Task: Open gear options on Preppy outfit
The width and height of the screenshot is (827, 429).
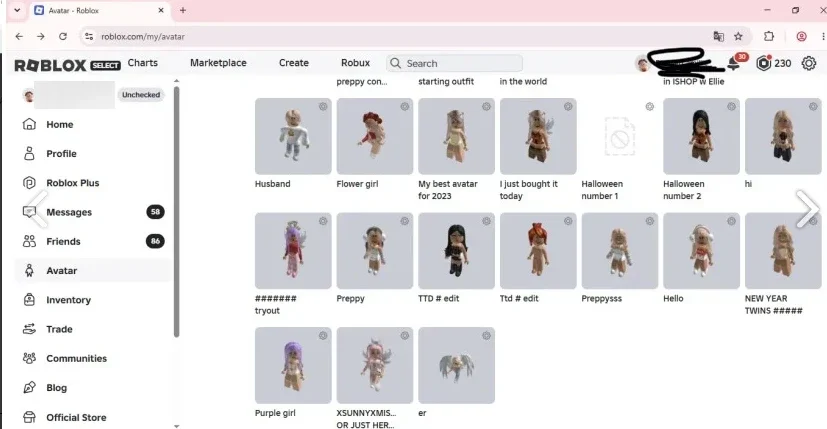Action: 405,221
